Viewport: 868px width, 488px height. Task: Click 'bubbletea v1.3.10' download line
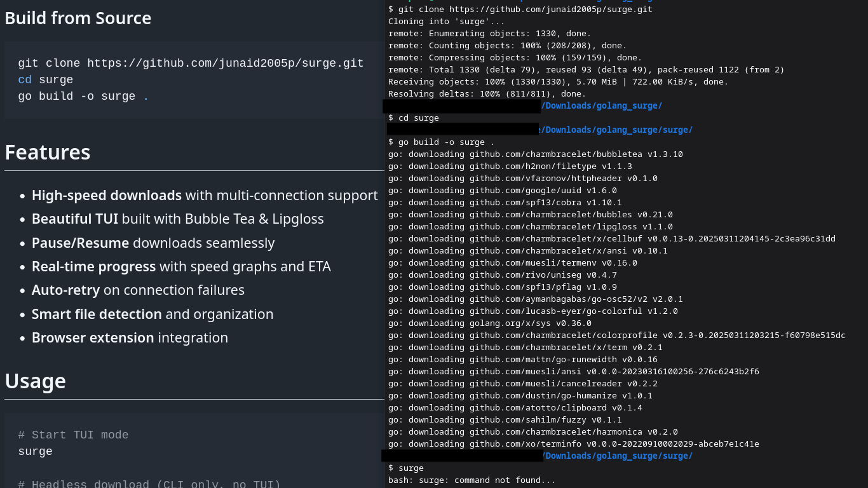[x=536, y=154]
